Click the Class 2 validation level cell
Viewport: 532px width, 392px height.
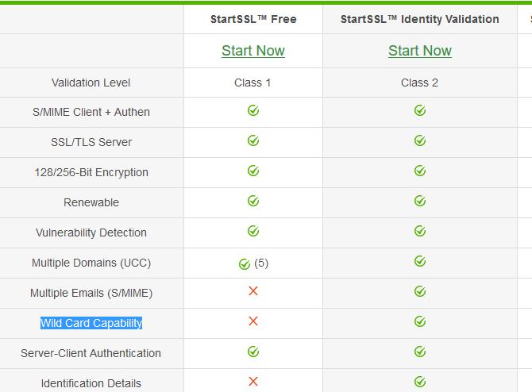tap(419, 83)
